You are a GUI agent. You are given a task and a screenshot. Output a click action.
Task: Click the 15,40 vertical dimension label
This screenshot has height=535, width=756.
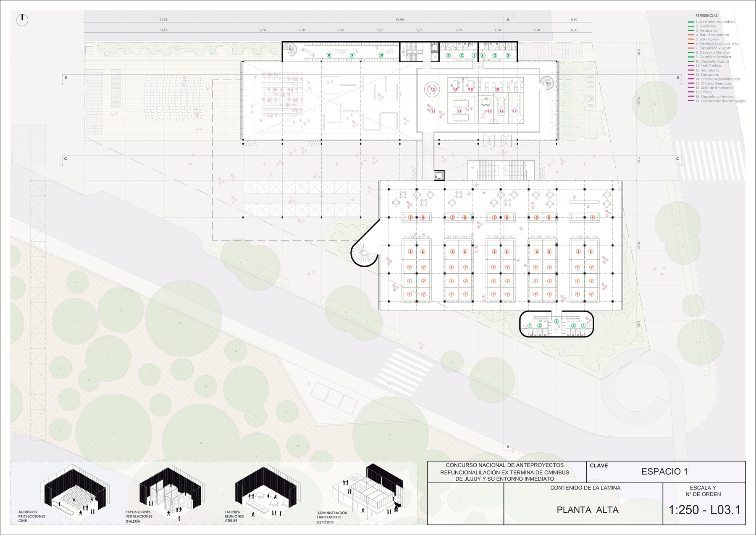click(x=638, y=101)
